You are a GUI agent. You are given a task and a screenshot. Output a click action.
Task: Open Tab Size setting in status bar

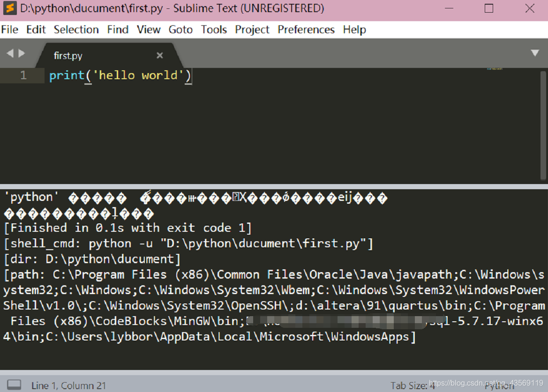coord(412,386)
